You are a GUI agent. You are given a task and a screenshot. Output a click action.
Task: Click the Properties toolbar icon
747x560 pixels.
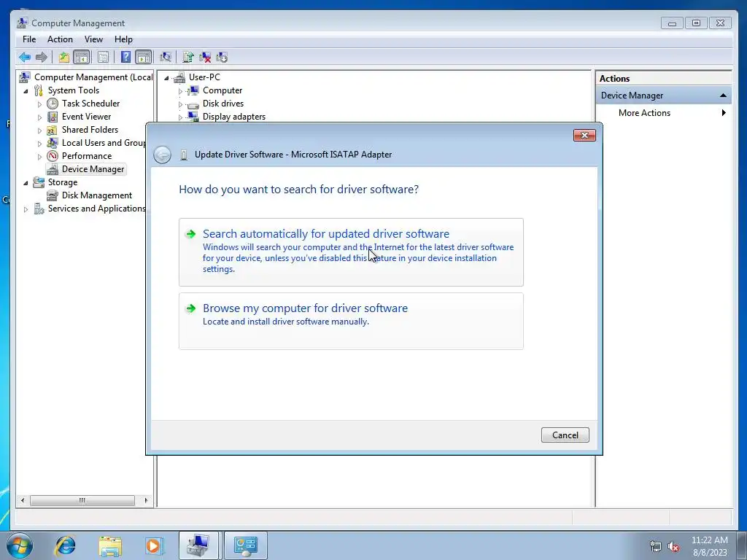pos(103,58)
